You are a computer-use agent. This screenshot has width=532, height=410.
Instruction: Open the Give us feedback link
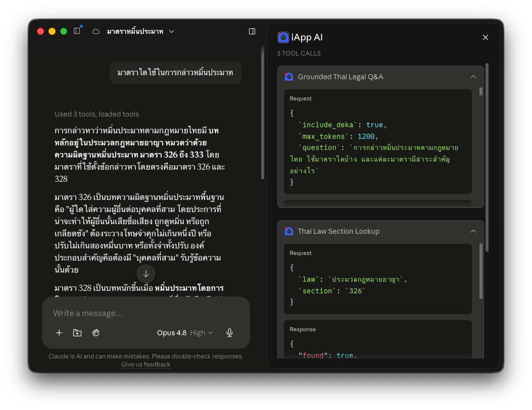click(146, 364)
